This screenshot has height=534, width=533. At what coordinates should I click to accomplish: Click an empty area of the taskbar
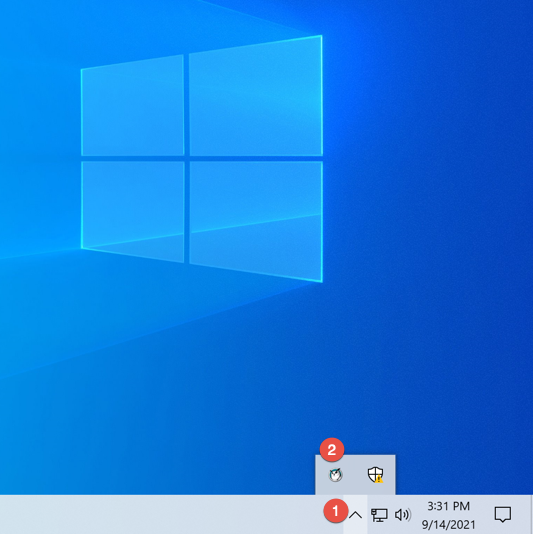pos(153,515)
